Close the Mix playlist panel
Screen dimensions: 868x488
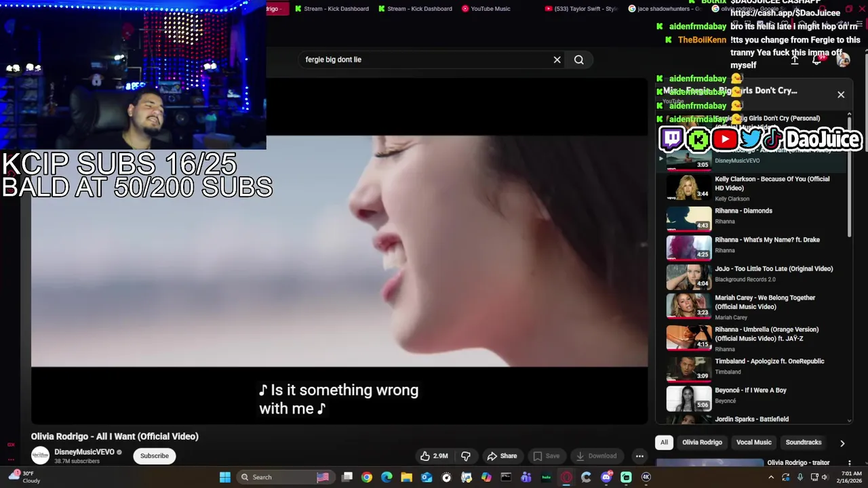841,95
